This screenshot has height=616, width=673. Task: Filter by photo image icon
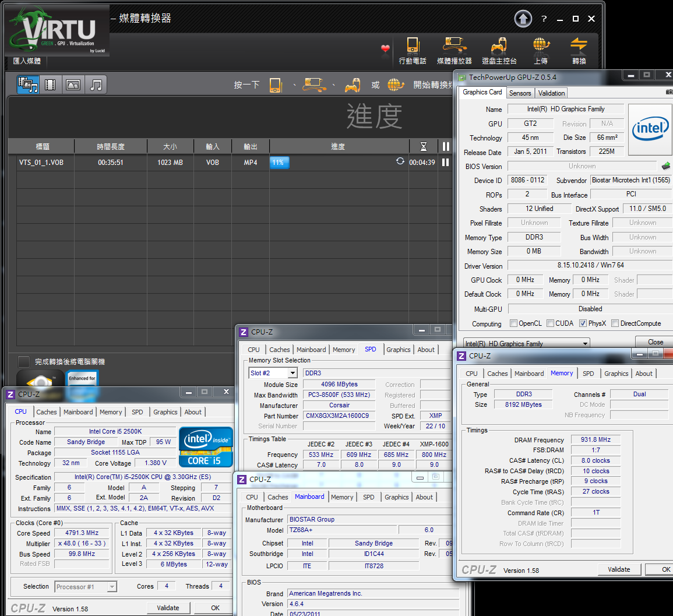click(73, 85)
